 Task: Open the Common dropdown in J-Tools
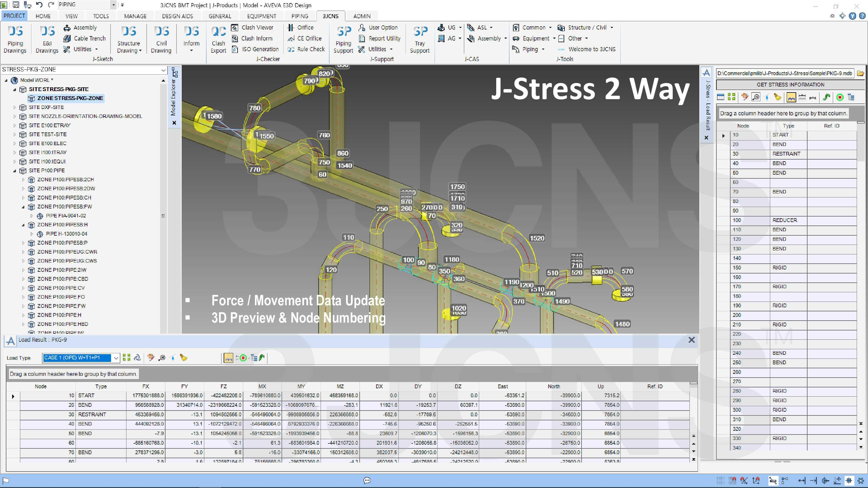(532, 27)
